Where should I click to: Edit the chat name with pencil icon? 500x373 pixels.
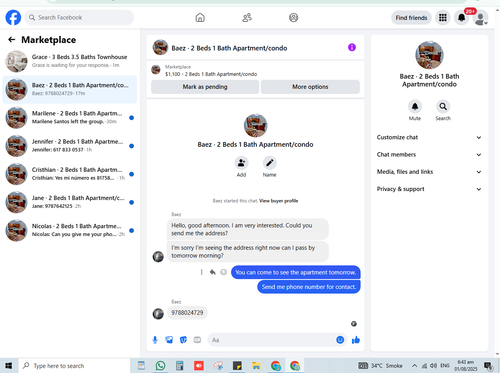click(269, 163)
